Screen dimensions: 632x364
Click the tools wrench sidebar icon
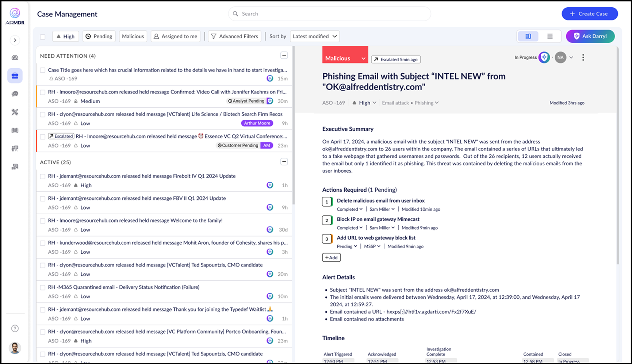coord(15,112)
